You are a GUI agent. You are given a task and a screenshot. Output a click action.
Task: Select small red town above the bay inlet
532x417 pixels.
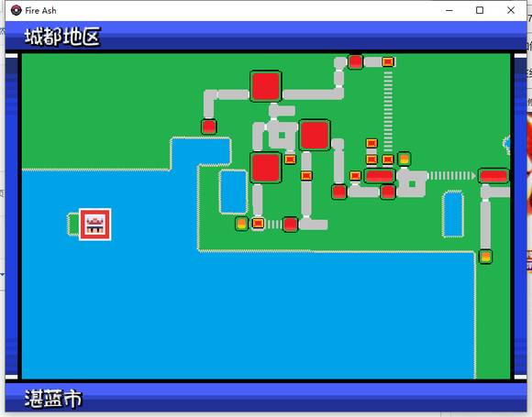tap(208, 126)
